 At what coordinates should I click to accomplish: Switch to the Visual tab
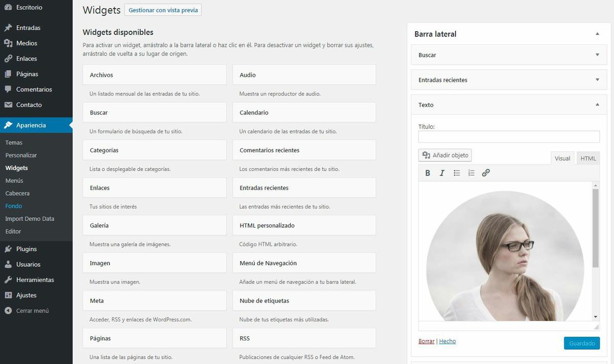pos(562,158)
